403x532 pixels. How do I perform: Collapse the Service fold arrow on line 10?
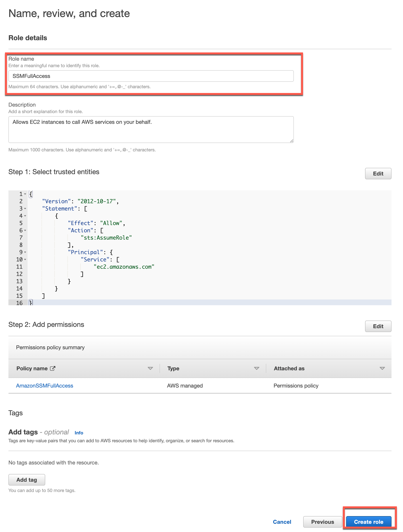[25, 259]
